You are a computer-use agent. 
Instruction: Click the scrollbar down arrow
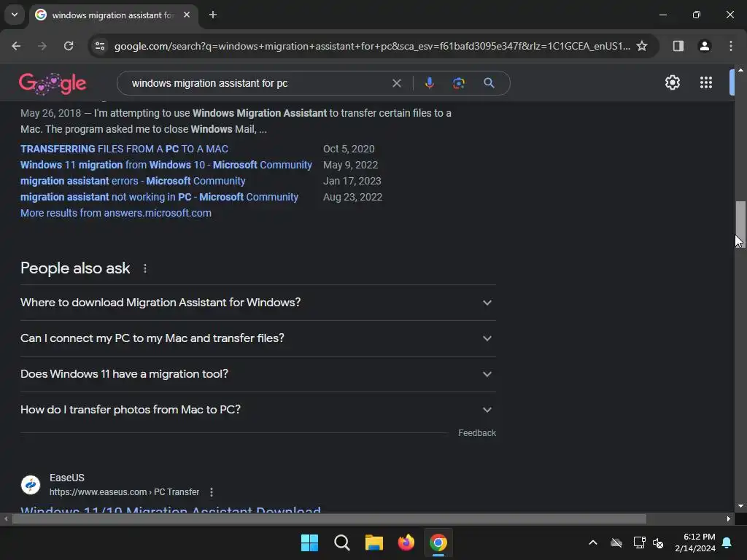(740, 506)
